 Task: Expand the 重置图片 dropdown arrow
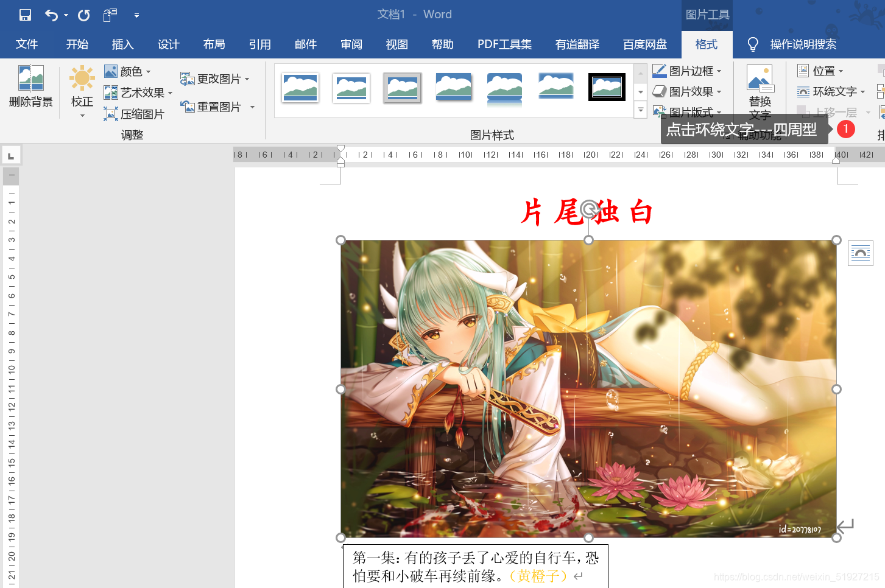click(x=252, y=107)
